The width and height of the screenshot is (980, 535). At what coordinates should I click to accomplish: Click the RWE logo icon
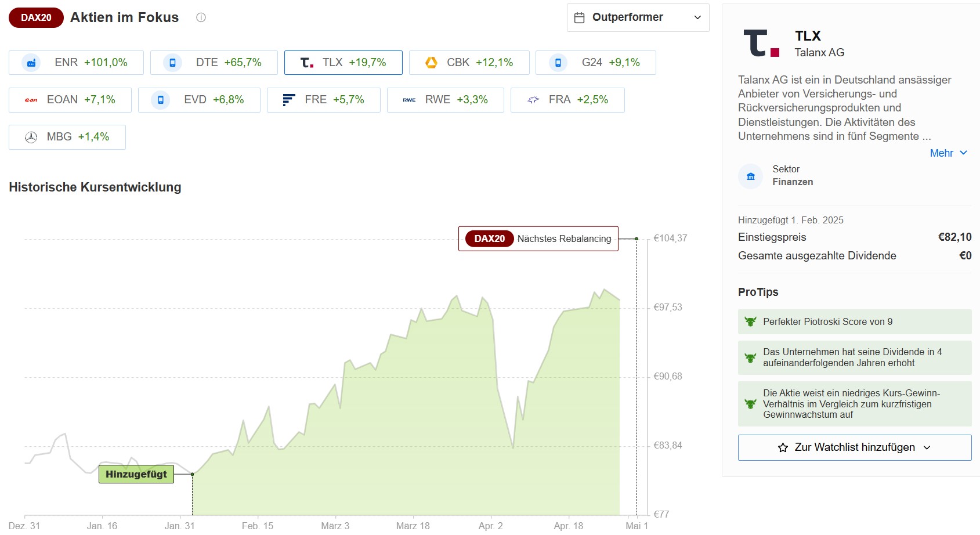coord(409,100)
